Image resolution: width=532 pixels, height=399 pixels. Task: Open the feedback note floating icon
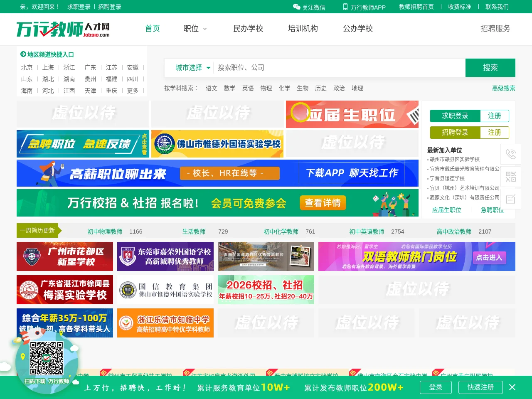tap(511, 199)
